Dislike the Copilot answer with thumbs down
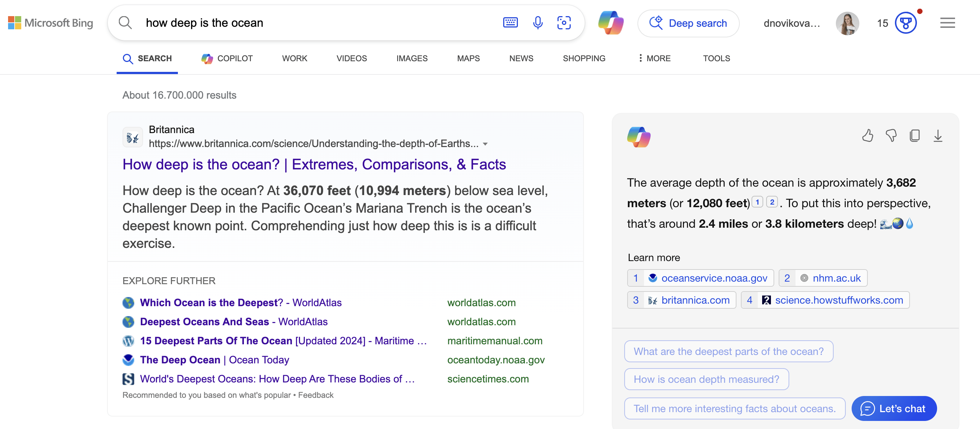 [891, 135]
